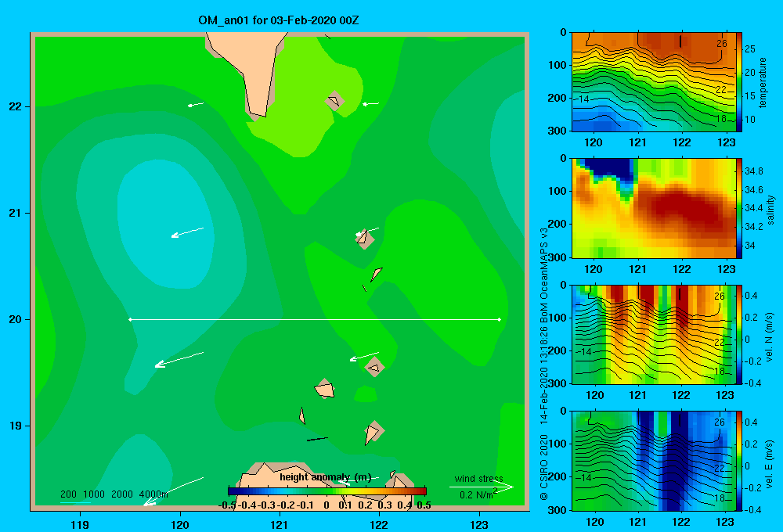Viewport: 783px width, 532px height.
Task: Click the vertical 'salinity' axis label
Action: pyautogui.click(x=770, y=210)
